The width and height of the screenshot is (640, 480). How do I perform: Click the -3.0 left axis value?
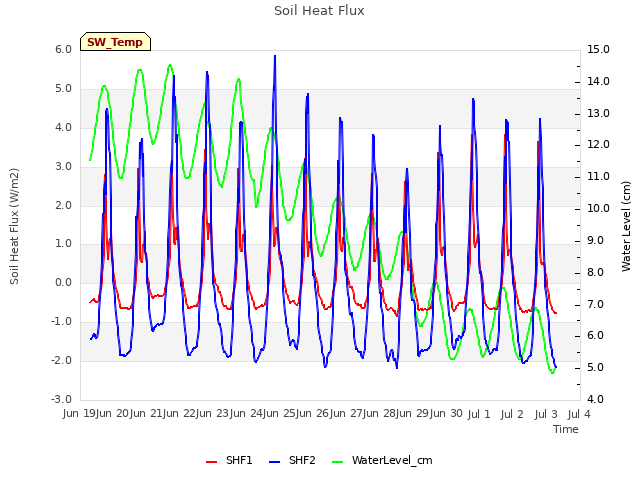[61, 399]
